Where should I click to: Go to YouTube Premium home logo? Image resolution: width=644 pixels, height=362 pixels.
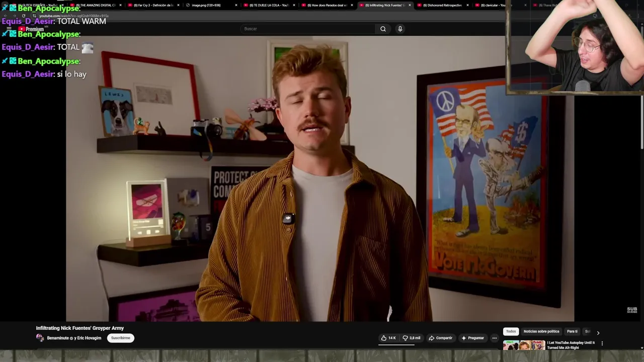[x=31, y=29]
